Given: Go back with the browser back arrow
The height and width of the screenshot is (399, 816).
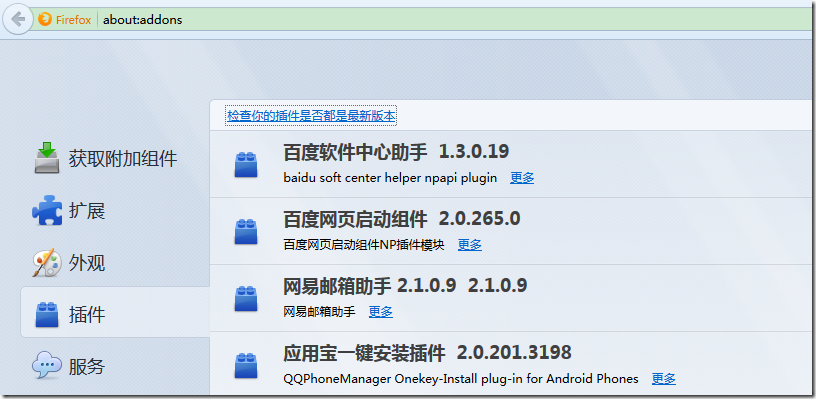Looking at the screenshot, I should pyautogui.click(x=18, y=20).
